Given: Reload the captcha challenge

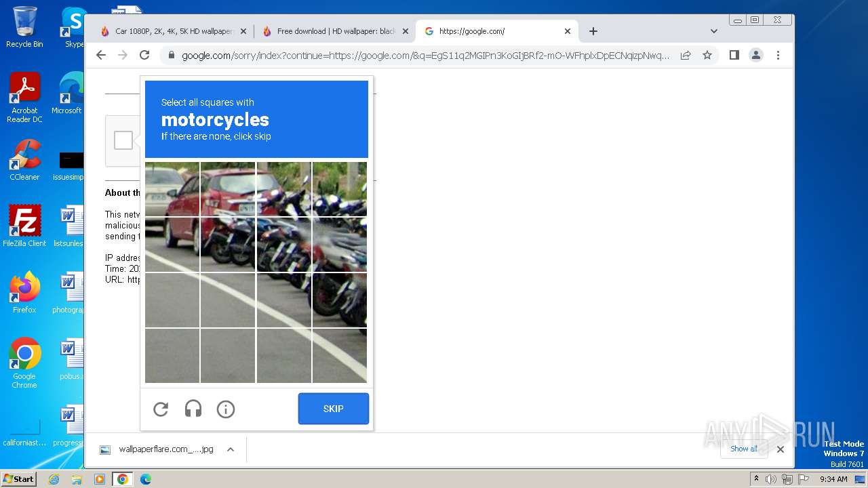Looking at the screenshot, I should point(161,409).
